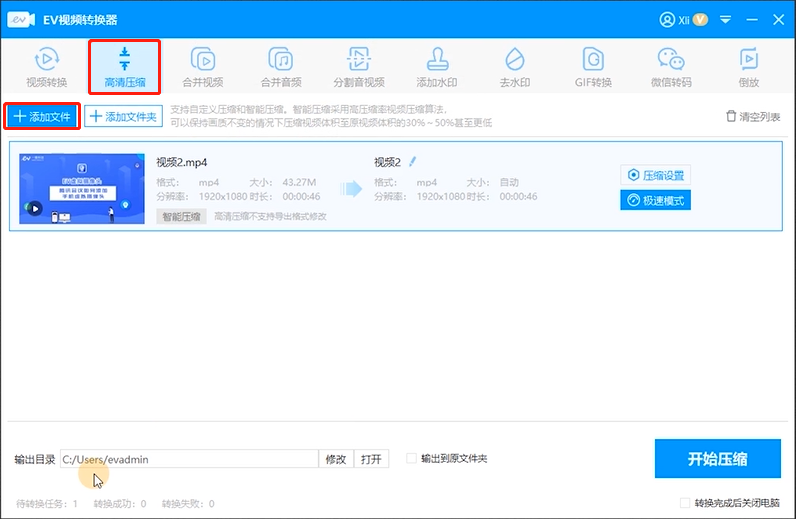This screenshot has height=519, width=796.
Task: Open the 添加水印 add watermark tool
Action: click(438, 67)
